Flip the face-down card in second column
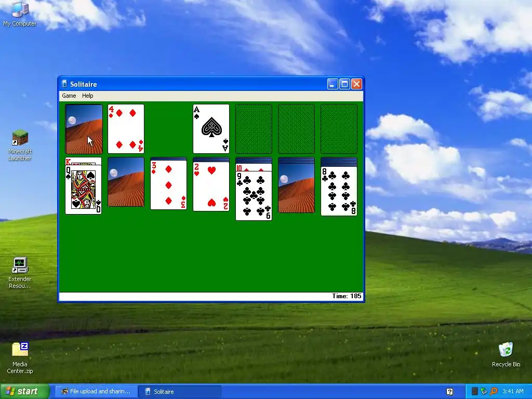Viewport: 532px width, 399px height. pos(126,182)
